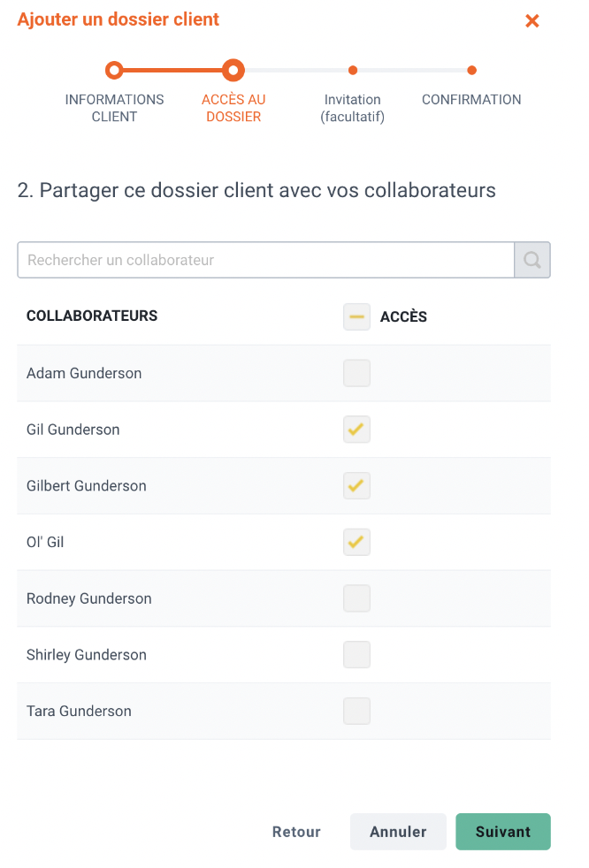
Task: Click the Invitation step dot
Action: point(352,71)
